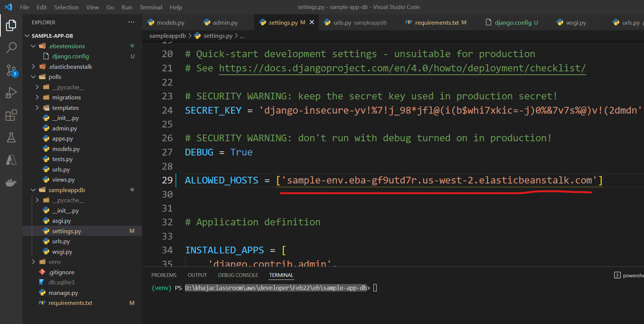644x324 pixels.
Task: Open Explorer more actions ellipsis
Action: 131,22
